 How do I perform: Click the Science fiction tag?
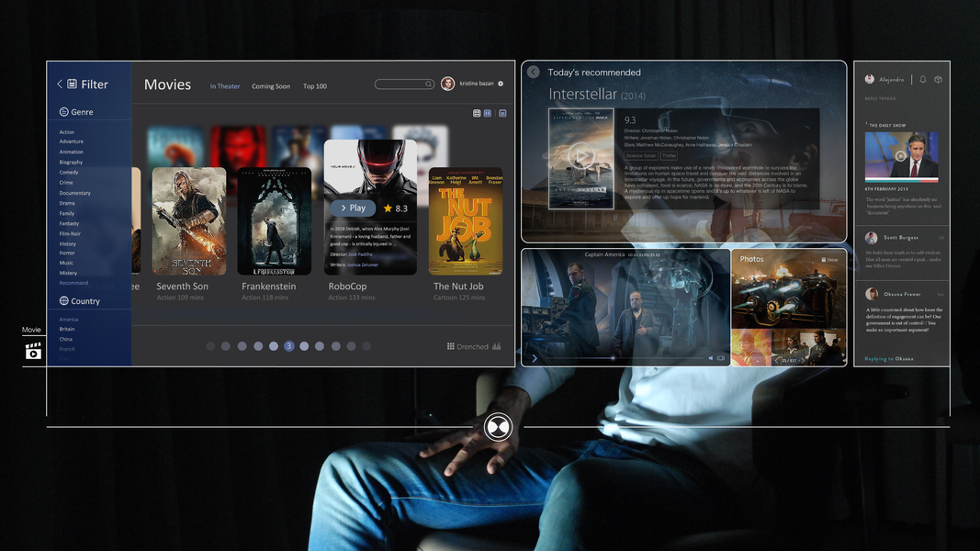[x=641, y=156]
